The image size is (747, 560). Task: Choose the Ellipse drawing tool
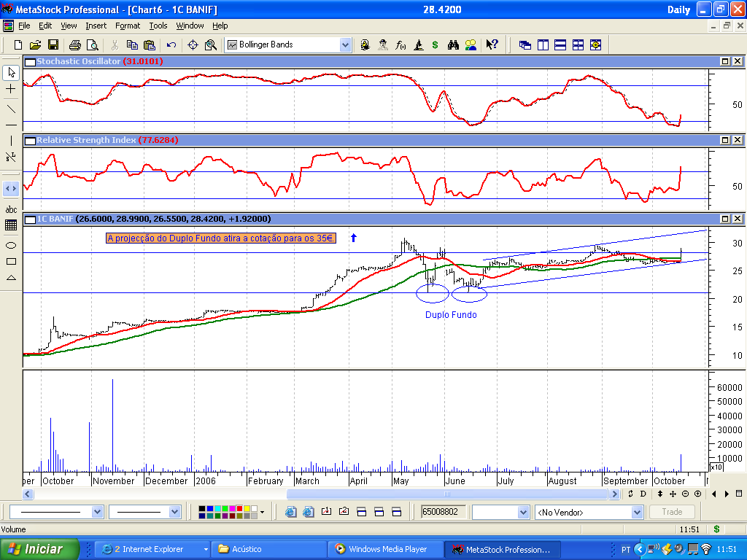[10, 246]
